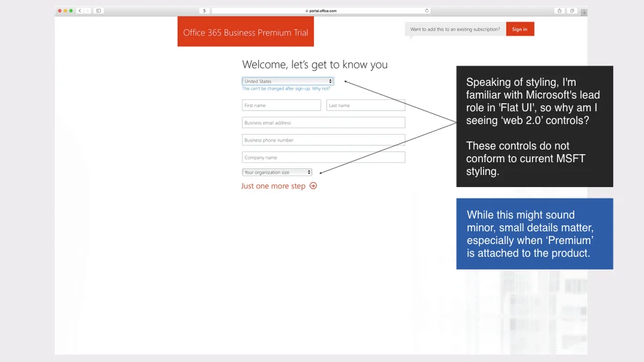Click into the Company name field
The height and width of the screenshot is (362, 644).
pos(323,157)
